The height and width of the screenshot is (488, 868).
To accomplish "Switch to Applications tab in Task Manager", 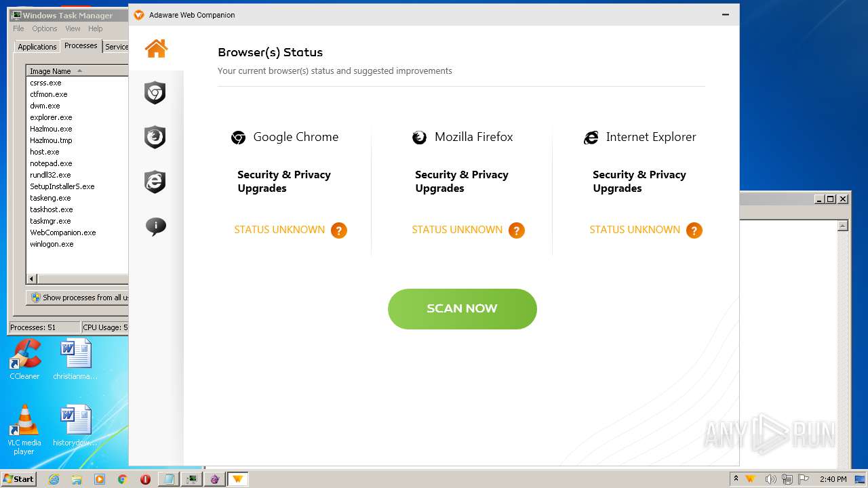I will click(37, 47).
